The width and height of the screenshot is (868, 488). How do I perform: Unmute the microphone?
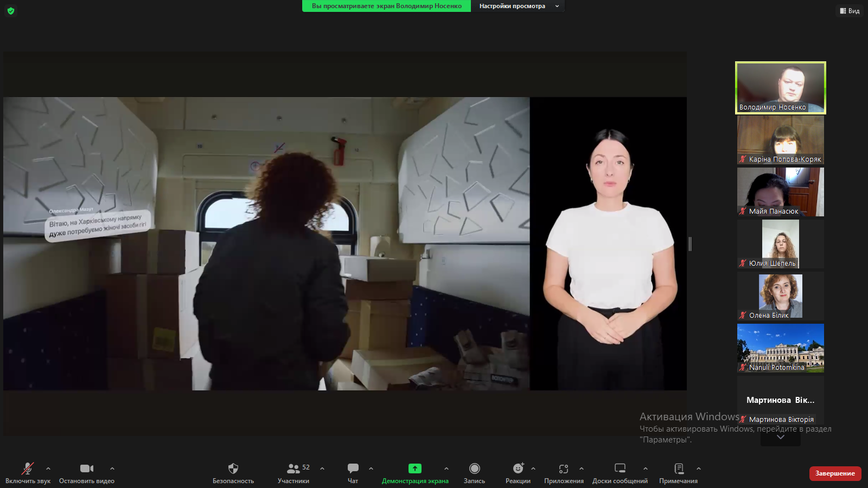click(28, 468)
